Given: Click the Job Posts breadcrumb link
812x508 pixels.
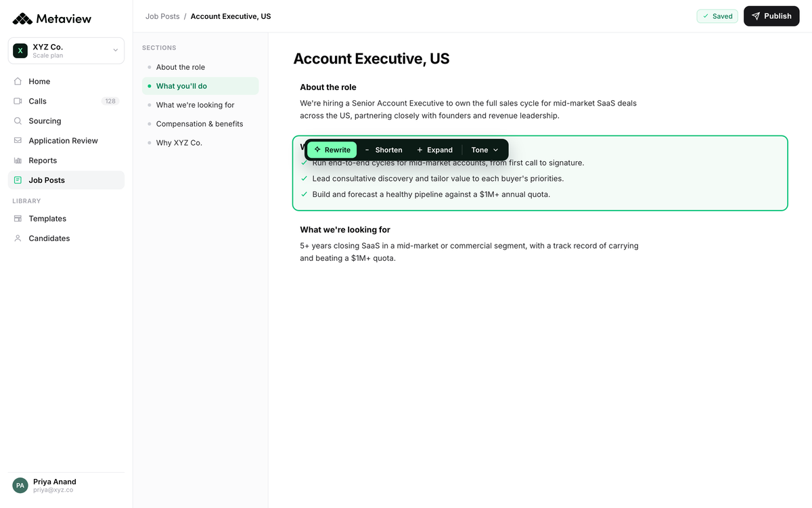Looking at the screenshot, I should pos(162,16).
